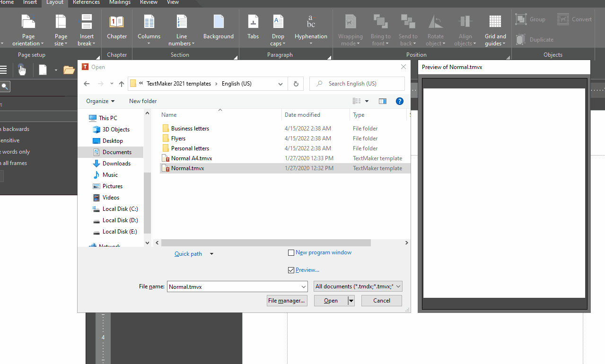
Task: Switch to the References ribbon tab
Action: coord(86,2)
